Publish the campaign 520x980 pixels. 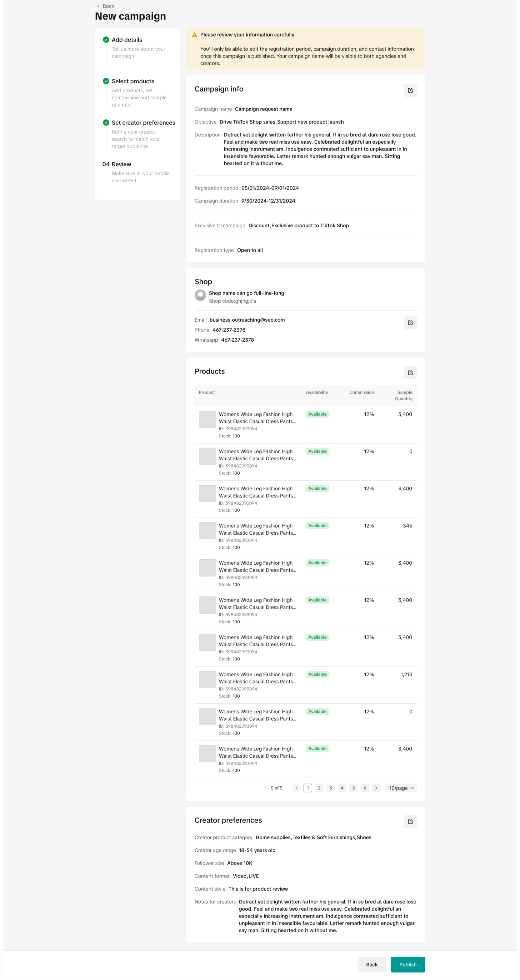(x=408, y=964)
